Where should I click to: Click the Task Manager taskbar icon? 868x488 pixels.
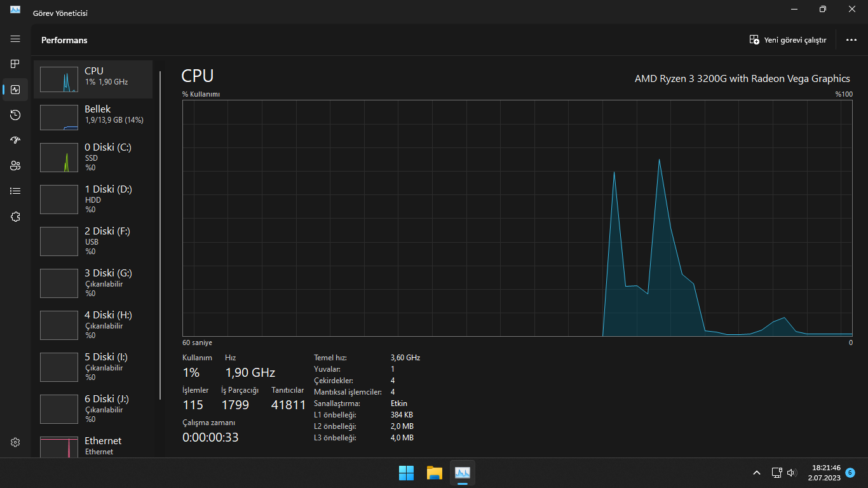[x=463, y=473]
